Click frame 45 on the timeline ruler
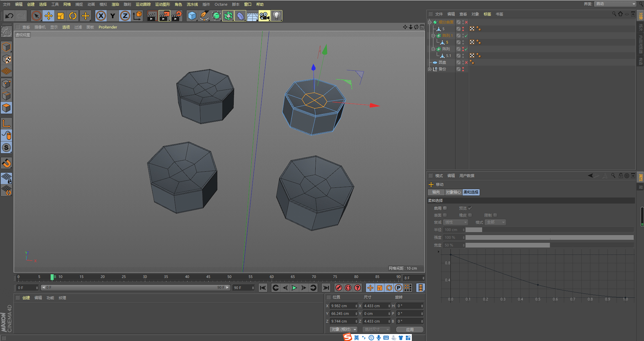Screen dimensions: 644x341 coord(208,277)
